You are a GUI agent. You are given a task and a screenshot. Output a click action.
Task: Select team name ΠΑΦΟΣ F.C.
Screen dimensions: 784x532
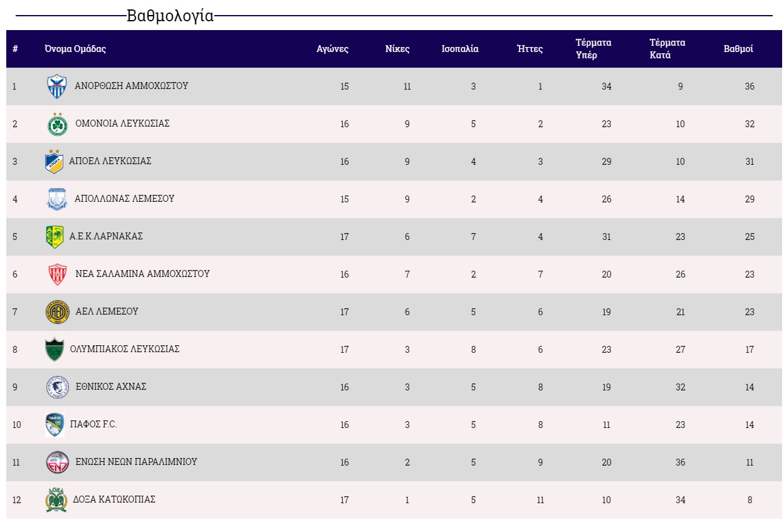(93, 424)
